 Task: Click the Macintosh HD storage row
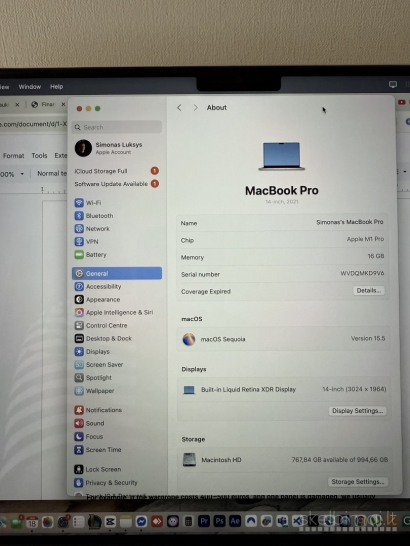[x=285, y=460]
